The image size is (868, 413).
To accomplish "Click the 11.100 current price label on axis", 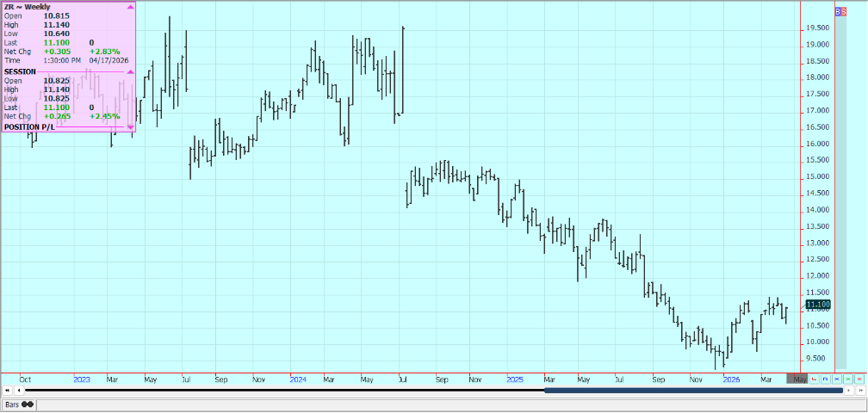I will [816, 305].
